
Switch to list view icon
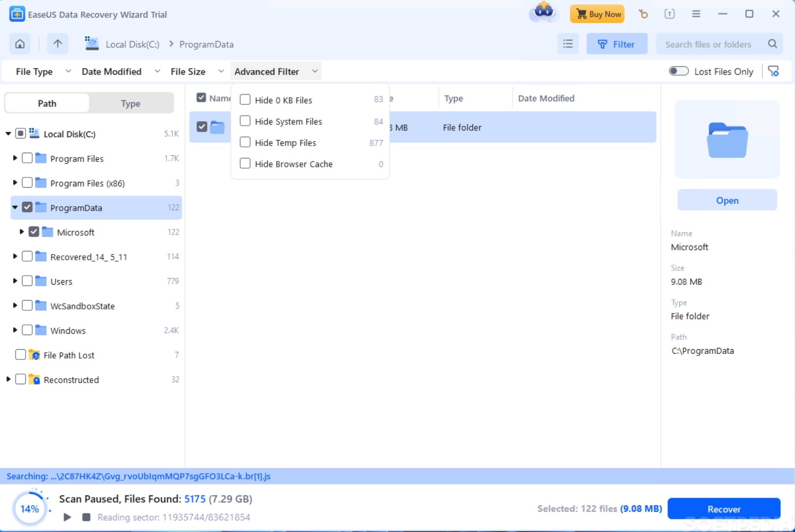[568, 44]
